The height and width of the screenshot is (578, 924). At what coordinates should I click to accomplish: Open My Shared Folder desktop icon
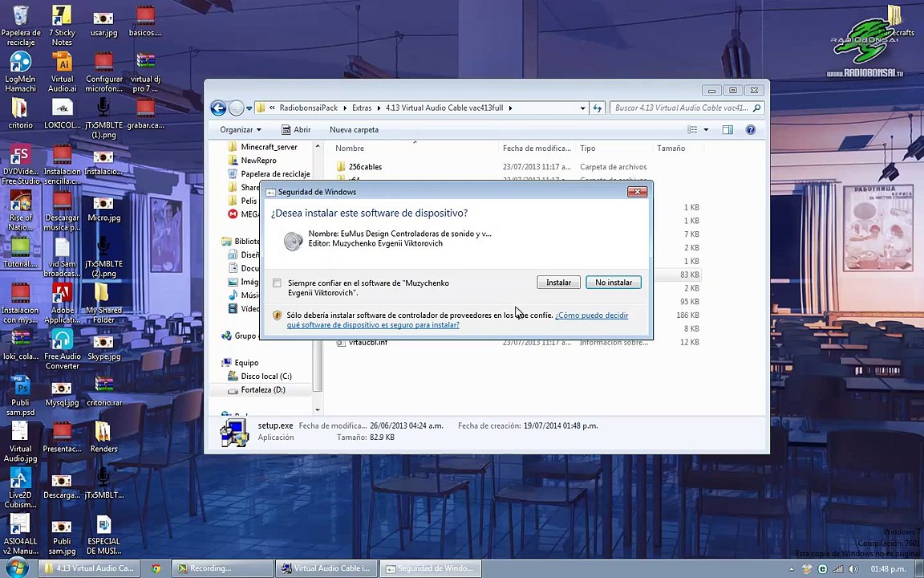click(x=103, y=303)
